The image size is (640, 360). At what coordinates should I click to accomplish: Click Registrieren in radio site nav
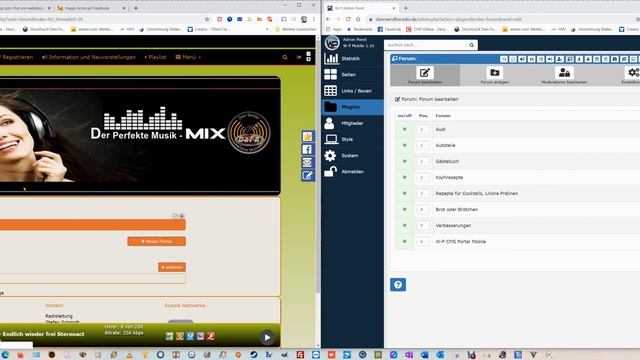click(17, 57)
